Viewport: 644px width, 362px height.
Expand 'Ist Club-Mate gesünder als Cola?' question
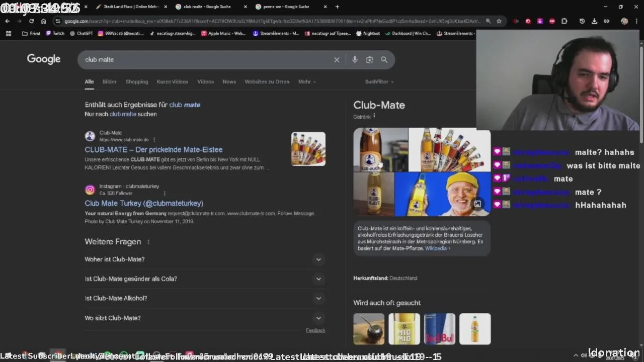(205, 279)
